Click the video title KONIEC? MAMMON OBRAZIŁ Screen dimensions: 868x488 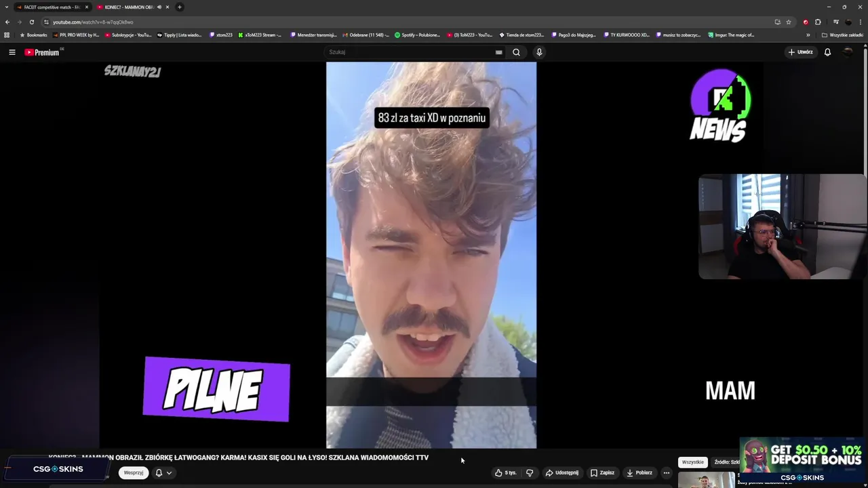coord(239,457)
